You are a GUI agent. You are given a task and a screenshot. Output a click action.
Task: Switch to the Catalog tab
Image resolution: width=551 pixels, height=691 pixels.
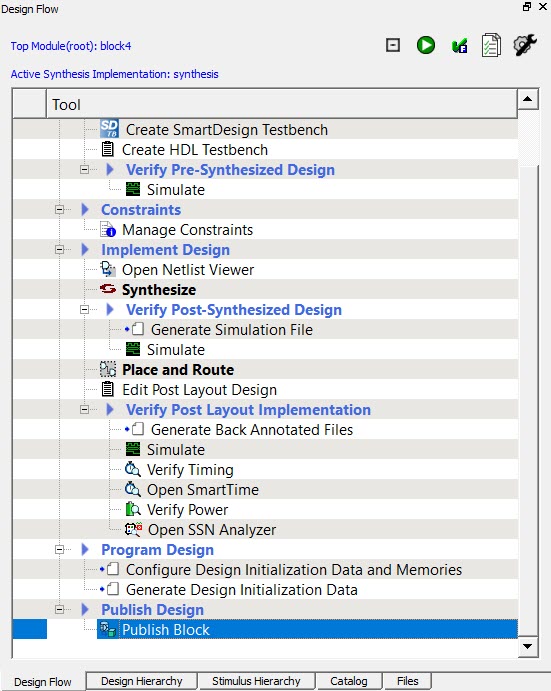click(x=349, y=681)
